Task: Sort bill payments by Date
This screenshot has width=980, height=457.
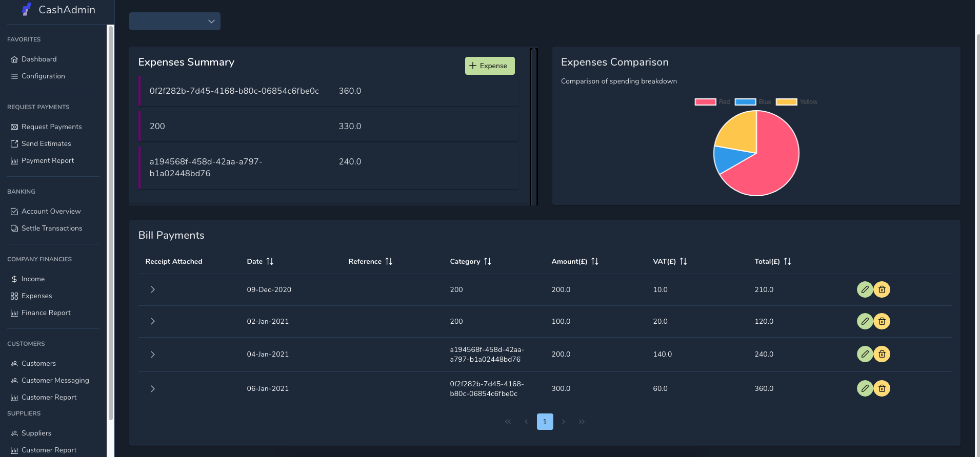Action: tap(270, 261)
